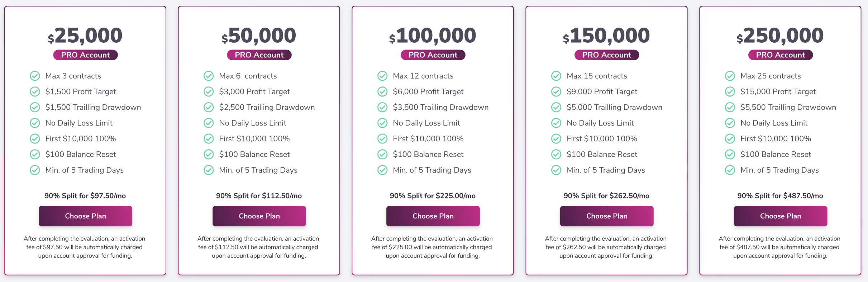The height and width of the screenshot is (282, 868).
Task: Click PRO Account badge under $100,000
Action: click(433, 55)
